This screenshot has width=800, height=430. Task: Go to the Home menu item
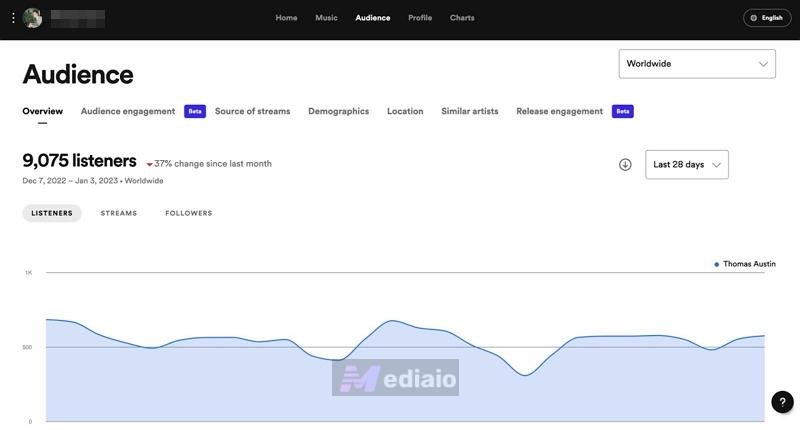(x=286, y=18)
